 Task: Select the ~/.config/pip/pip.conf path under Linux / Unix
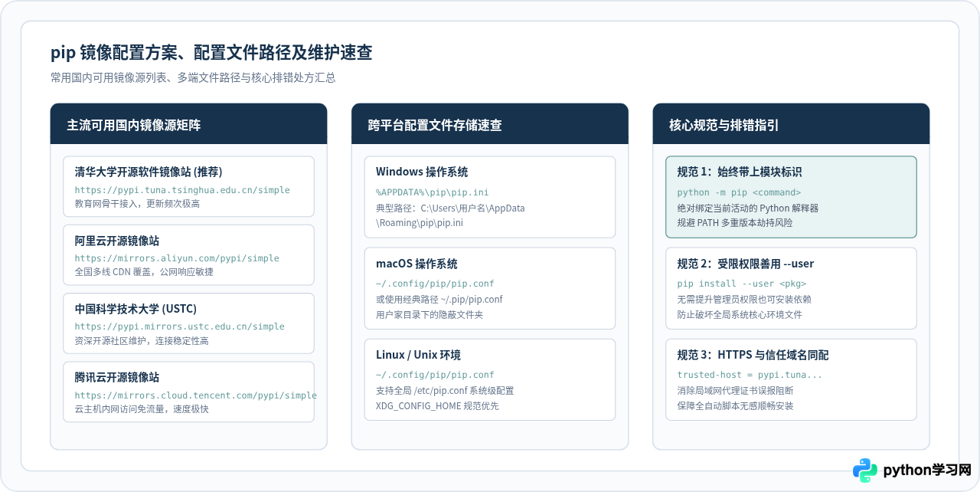(435, 375)
